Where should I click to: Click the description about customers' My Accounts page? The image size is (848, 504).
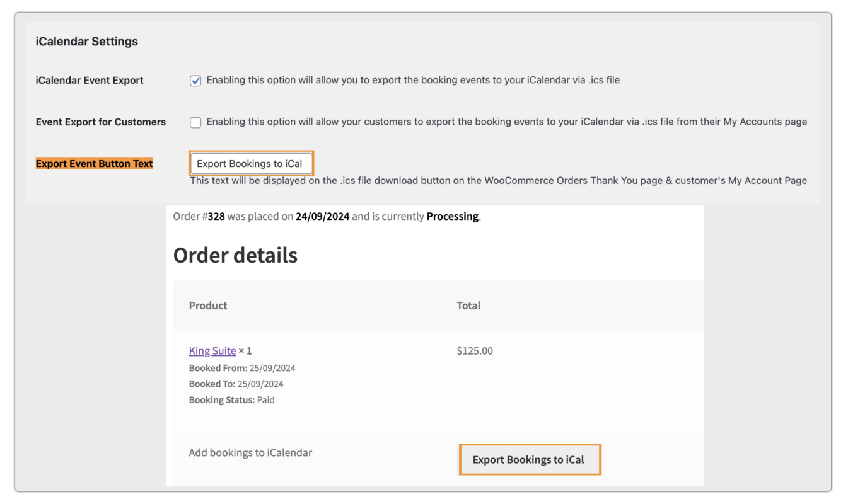[x=507, y=122]
